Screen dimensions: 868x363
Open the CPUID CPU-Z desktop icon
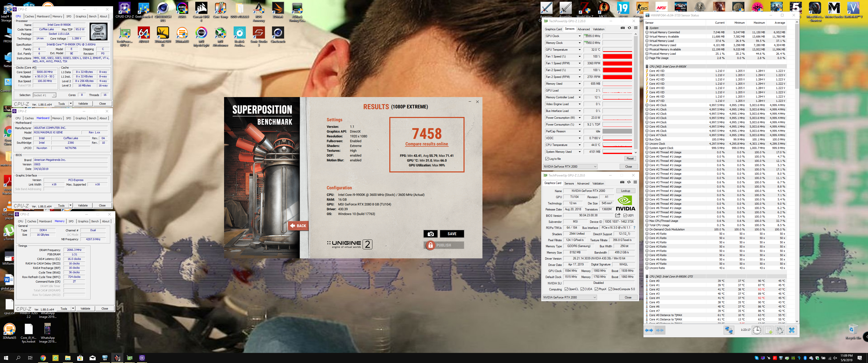pyautogui.click(x=124, y=10)
